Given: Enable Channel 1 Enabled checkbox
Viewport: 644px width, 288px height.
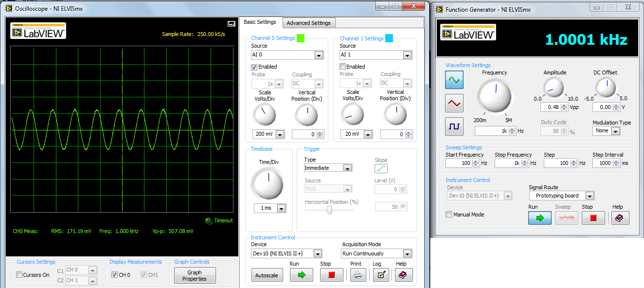Looking at the screenshot, I should (x=342, y=67).
